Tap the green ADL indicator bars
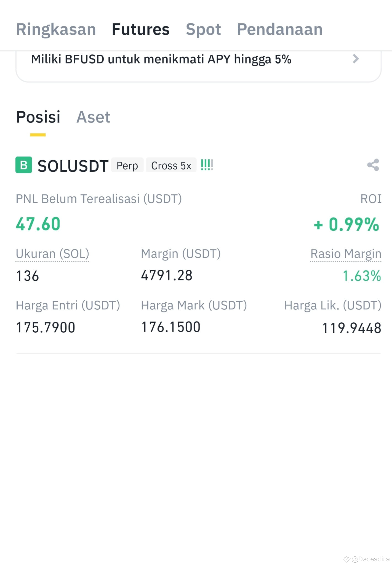The width and height of the screenshot is (392, 565). (207, 165)
